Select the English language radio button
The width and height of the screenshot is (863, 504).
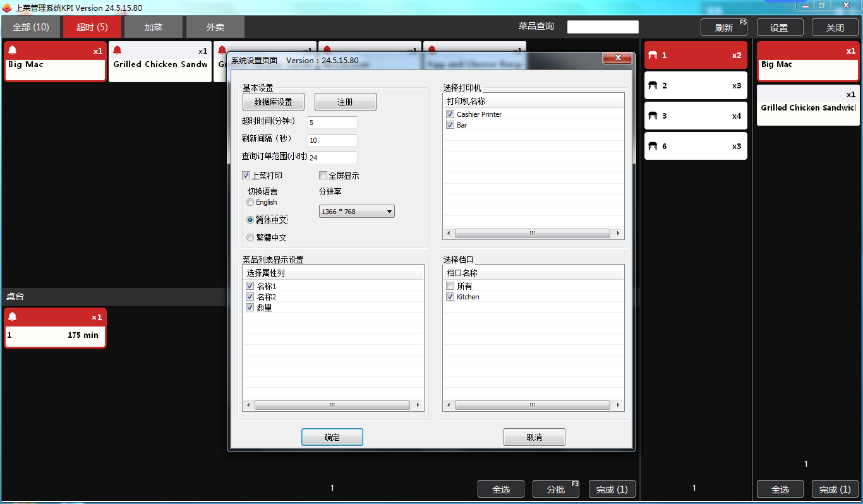tap(250, 202)
